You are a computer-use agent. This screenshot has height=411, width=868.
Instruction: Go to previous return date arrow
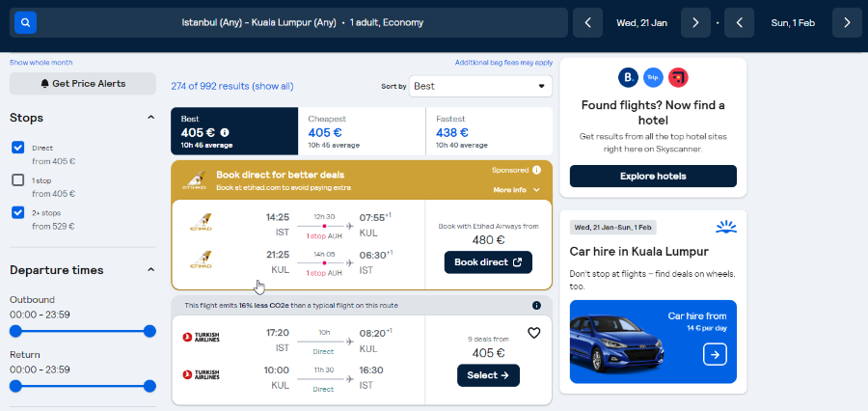[739, 22]
